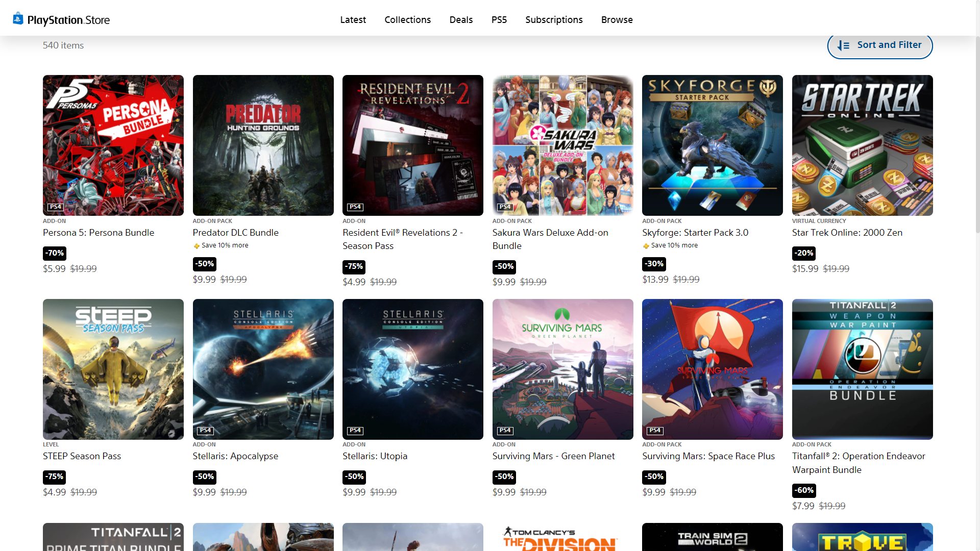Select the Sakura Wars Deluxe Add-on thumbnail

point(562,145)
